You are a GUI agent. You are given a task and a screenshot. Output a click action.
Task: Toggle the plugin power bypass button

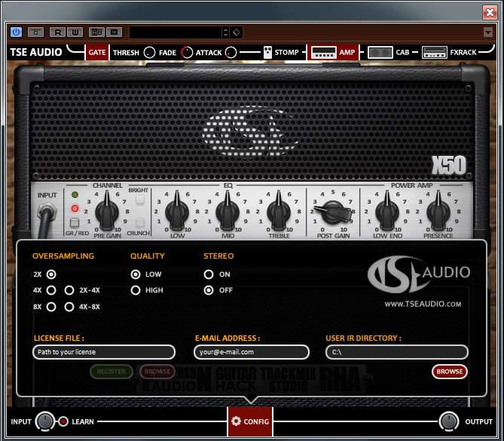coord(16,32)
